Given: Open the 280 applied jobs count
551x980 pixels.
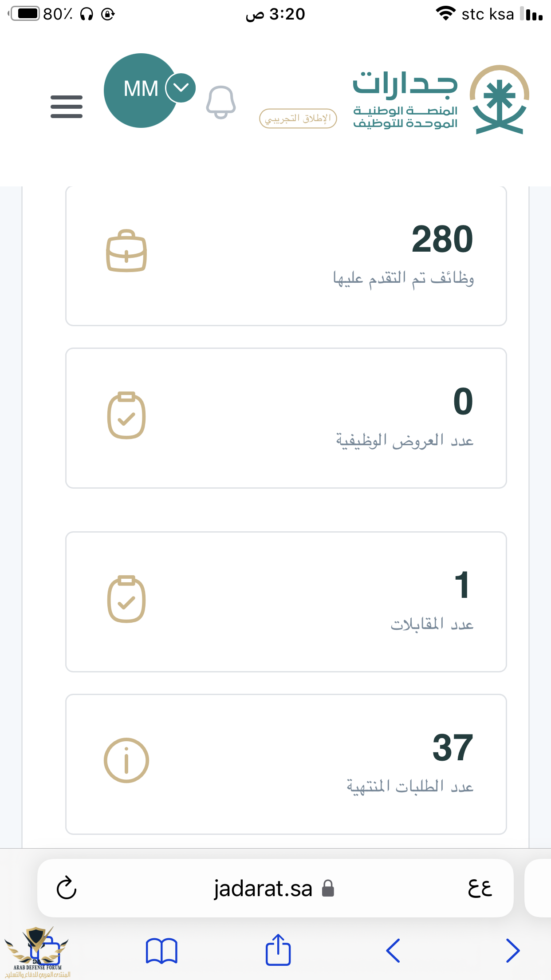Looking at the screenshot, I should 442,240.
